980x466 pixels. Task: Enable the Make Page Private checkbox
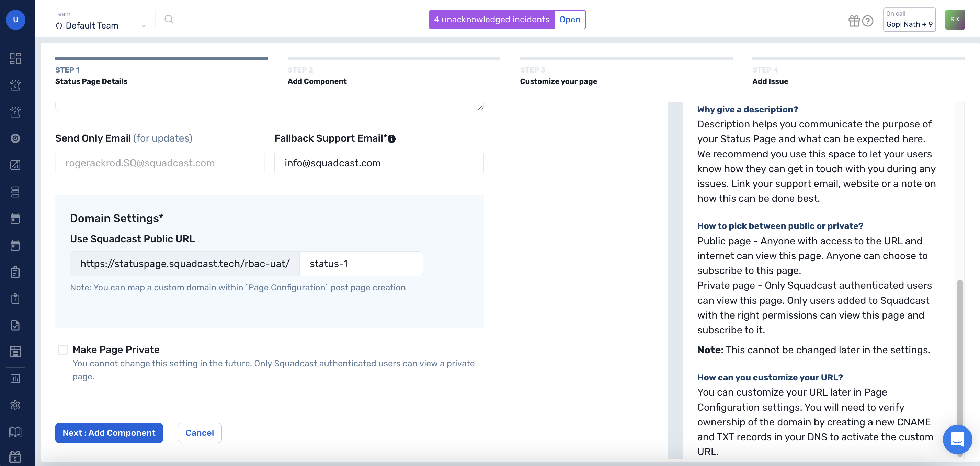62,349
